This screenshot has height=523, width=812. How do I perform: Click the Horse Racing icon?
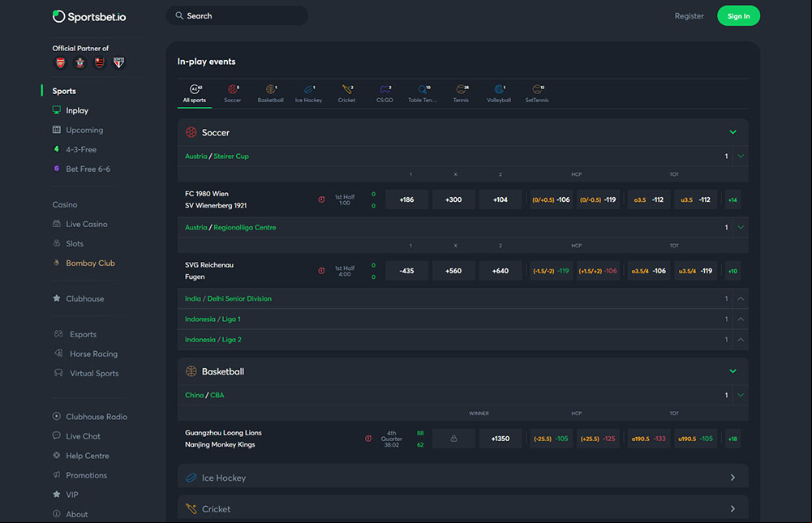(58, 354)
